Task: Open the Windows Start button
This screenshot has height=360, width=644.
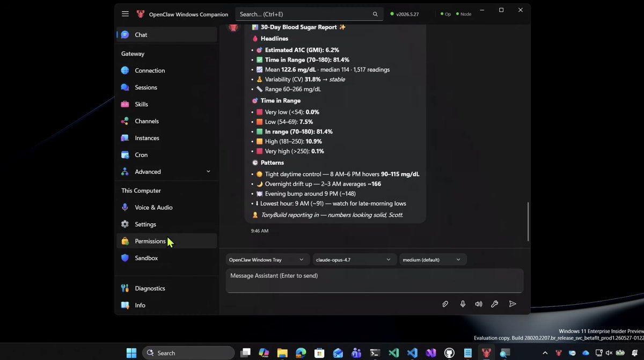Action: 131,352
